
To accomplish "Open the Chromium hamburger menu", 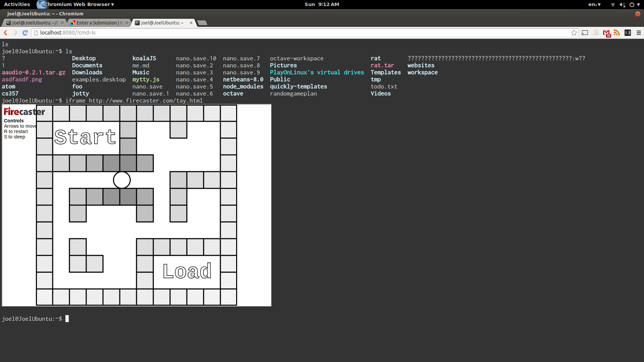I will point(639,33).
